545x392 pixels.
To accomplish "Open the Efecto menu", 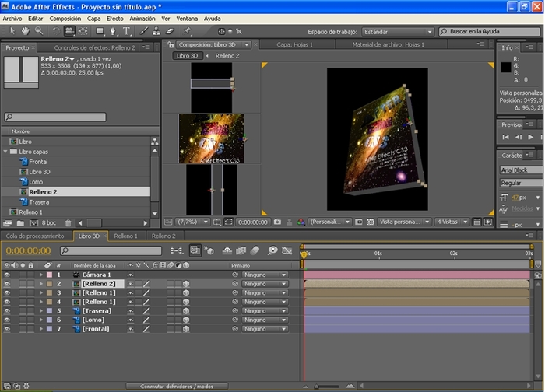I will pyautogui.click(x=114, y=19).
